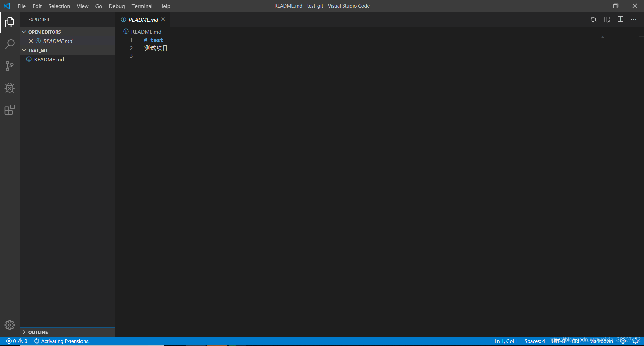Click Ln 1, Col 1 go-to-line indicator
Viewport: 644px width, 346px height.
pyautogui.click(x=506, y=341)
